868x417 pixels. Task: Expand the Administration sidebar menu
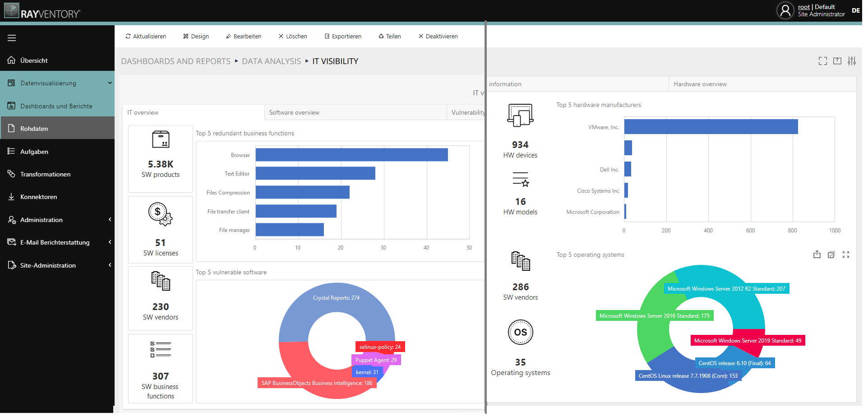pos(110,220)
